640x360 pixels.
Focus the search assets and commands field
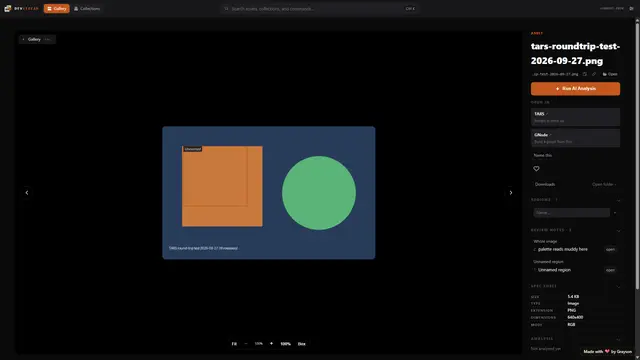320,9
